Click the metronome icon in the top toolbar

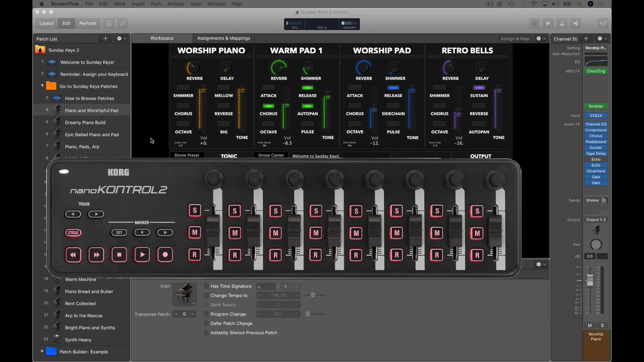pos(562,23)
